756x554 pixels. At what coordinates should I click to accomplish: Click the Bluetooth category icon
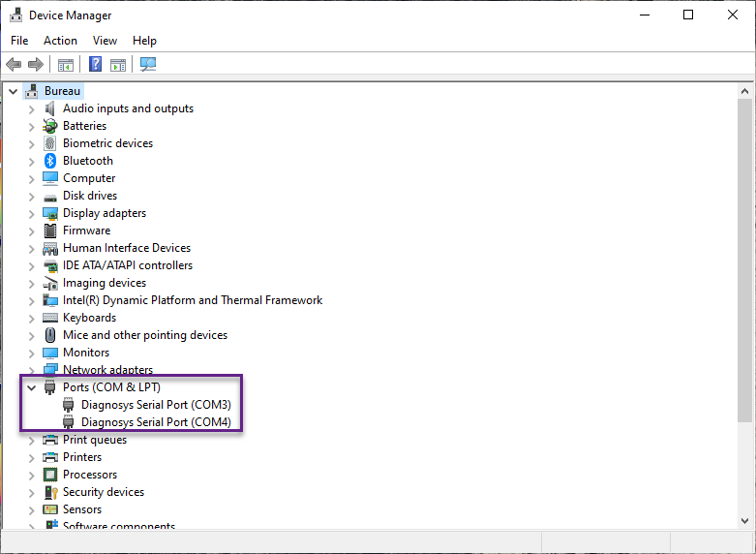tap(50, 161)
